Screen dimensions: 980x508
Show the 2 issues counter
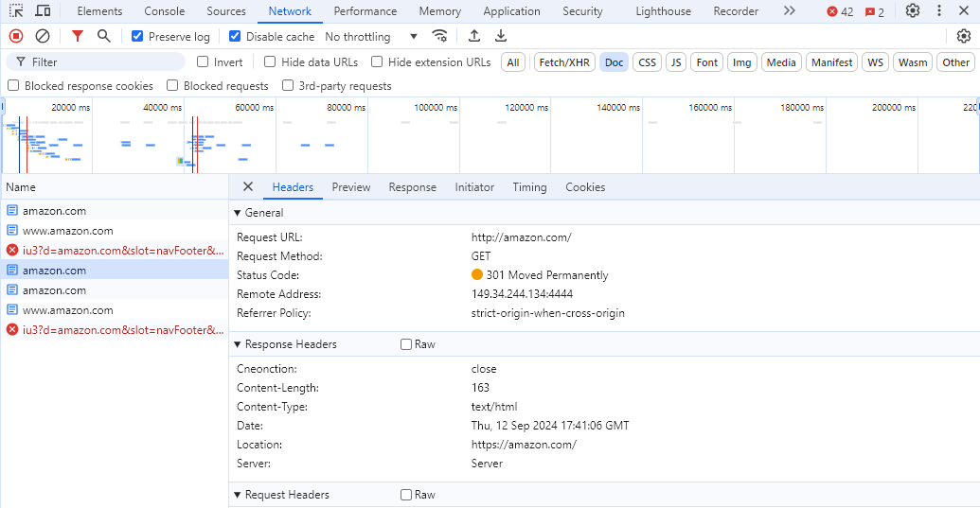[x=874, y=12]
